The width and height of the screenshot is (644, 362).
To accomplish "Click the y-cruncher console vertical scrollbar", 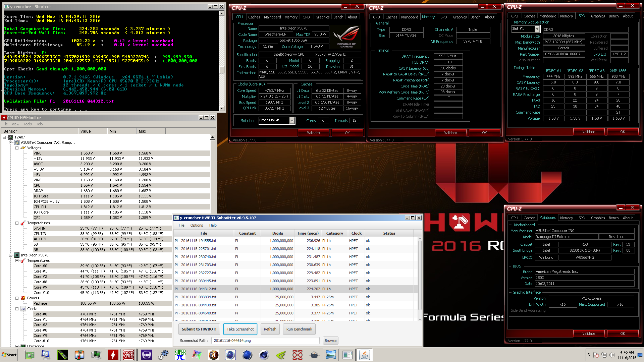I will pos(221,61).
